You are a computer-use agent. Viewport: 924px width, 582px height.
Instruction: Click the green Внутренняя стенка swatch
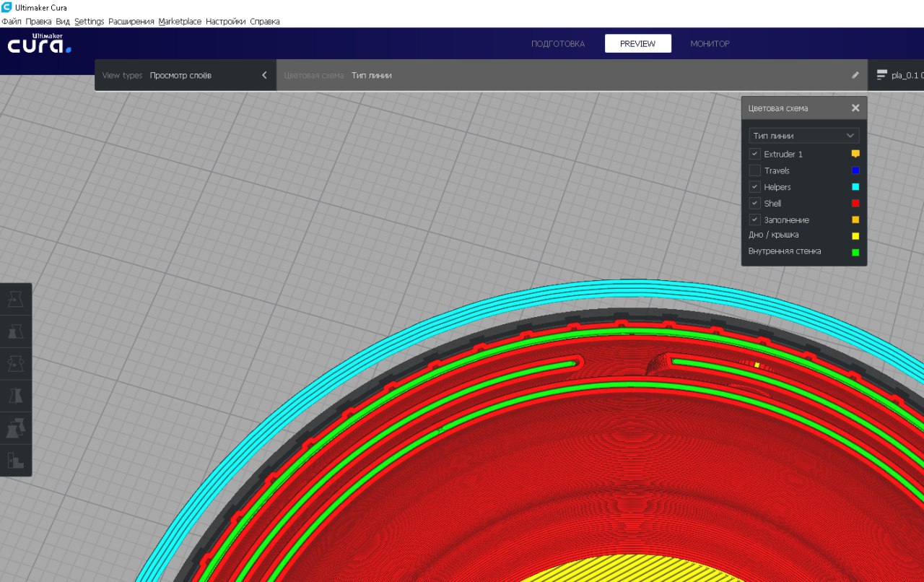pyautogui.click(x=855, y=253)
